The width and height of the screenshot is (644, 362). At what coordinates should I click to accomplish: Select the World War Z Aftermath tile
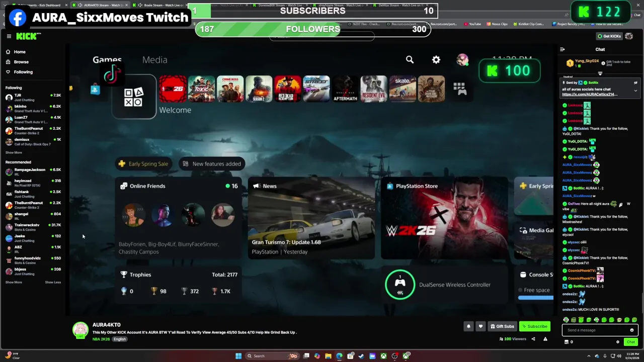(345, 89)
